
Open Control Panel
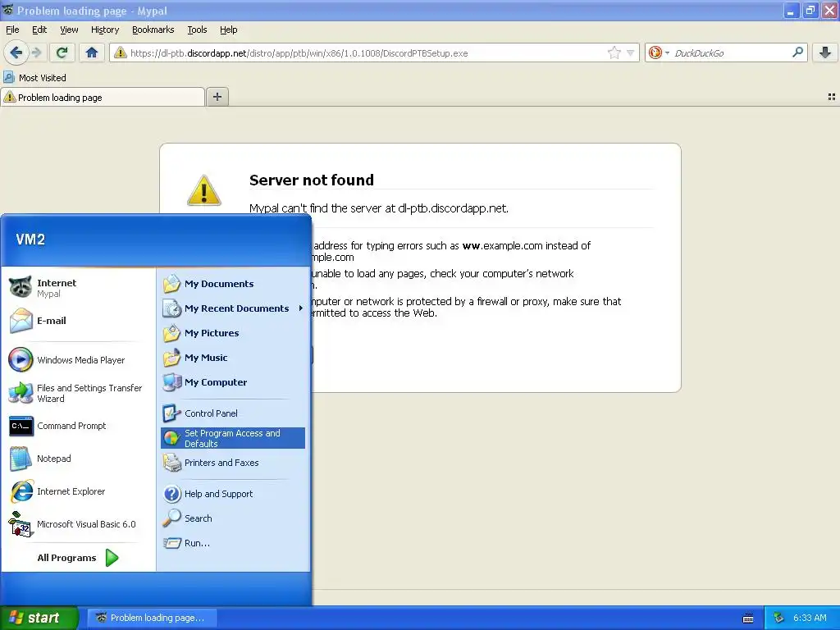pyautogui.click(x=233, y=413)
